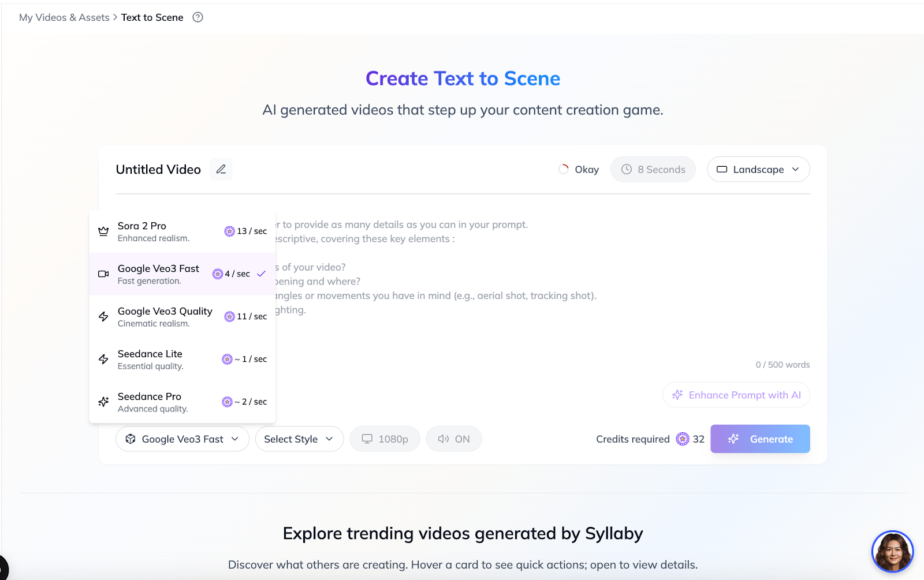
Task: Click the coin icon for Seedance Pro
Action: click(x=227, y=402)
